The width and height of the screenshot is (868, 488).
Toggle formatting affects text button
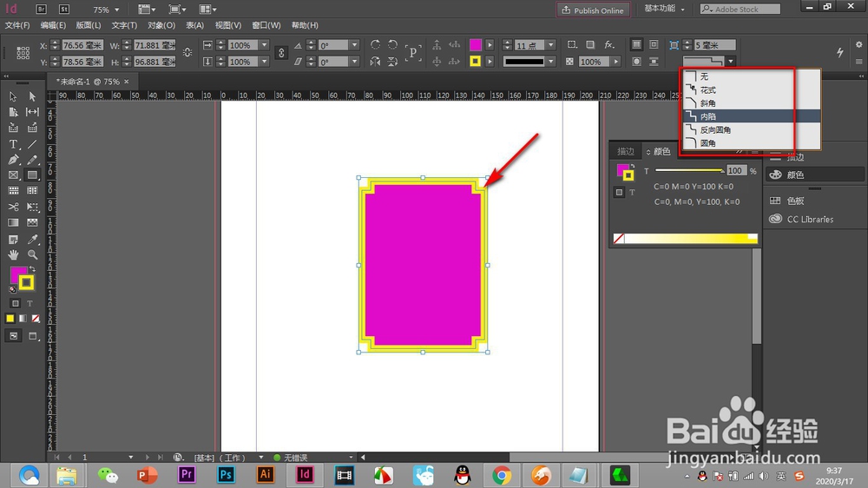pos(30,304)
